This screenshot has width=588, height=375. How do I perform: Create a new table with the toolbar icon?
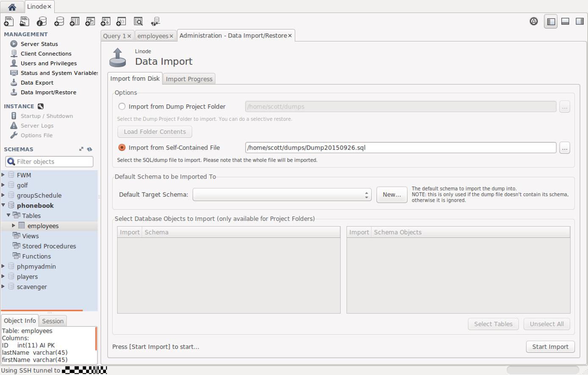click(x=75, y=21)
